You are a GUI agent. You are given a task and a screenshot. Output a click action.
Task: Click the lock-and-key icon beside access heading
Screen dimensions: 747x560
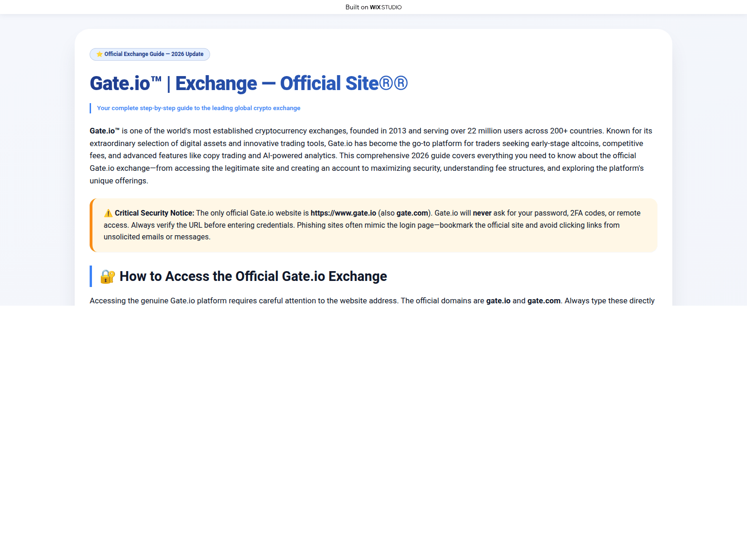click(108, 277)
